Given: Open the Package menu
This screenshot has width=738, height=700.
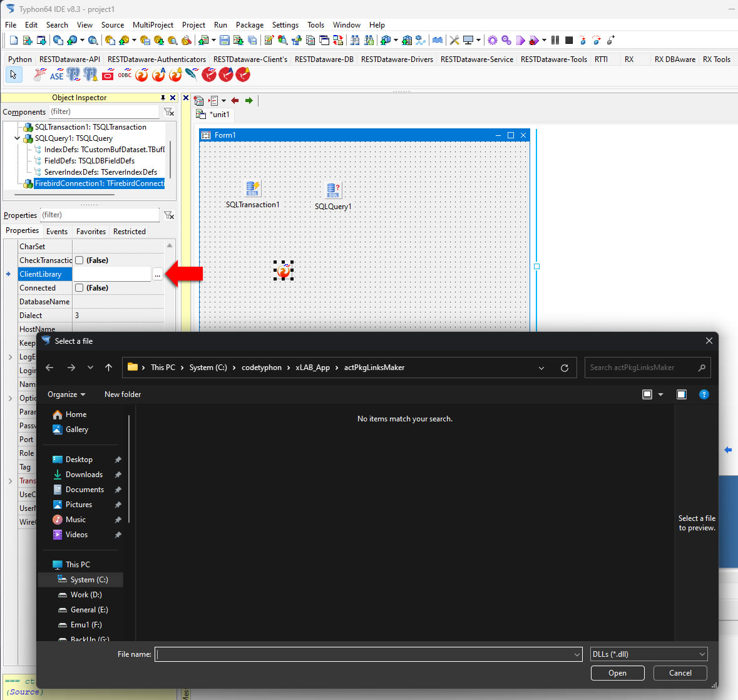Looking at the screenshot, I should (x=250, y=25).
